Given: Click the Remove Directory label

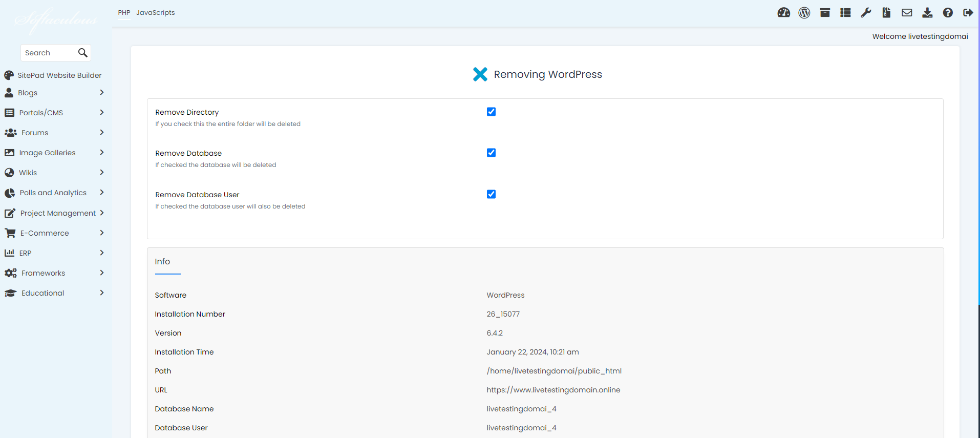Looking at the screenshot, I should (x=187, y=112).
